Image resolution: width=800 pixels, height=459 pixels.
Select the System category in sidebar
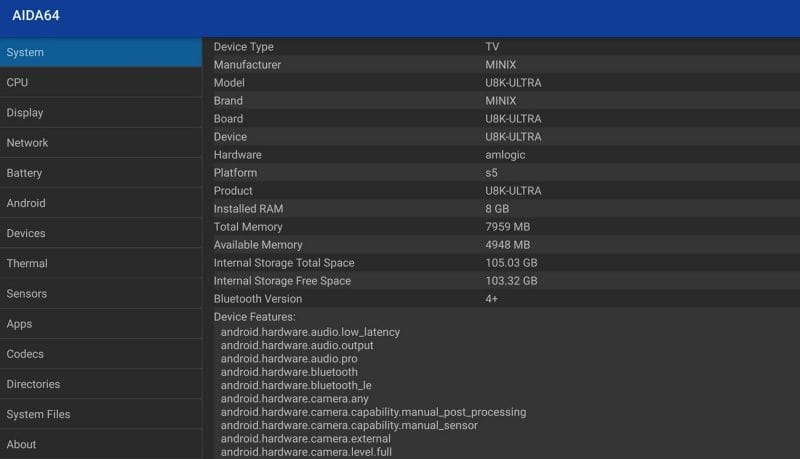coord(100,52)
